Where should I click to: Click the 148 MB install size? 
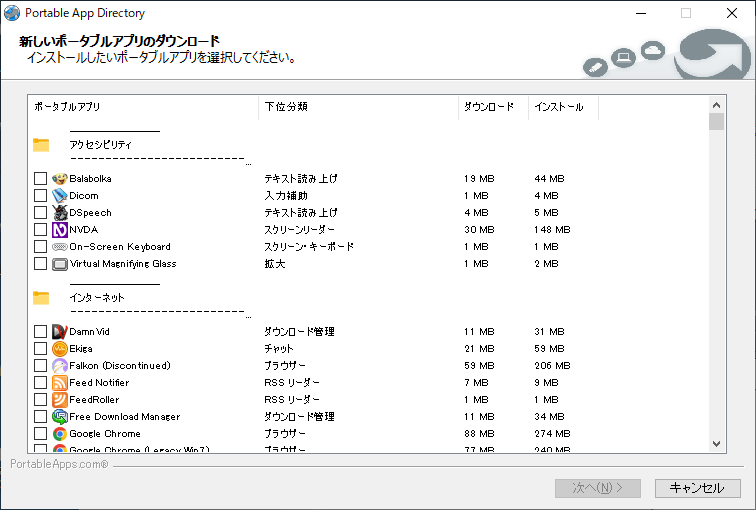coord(552,229)
